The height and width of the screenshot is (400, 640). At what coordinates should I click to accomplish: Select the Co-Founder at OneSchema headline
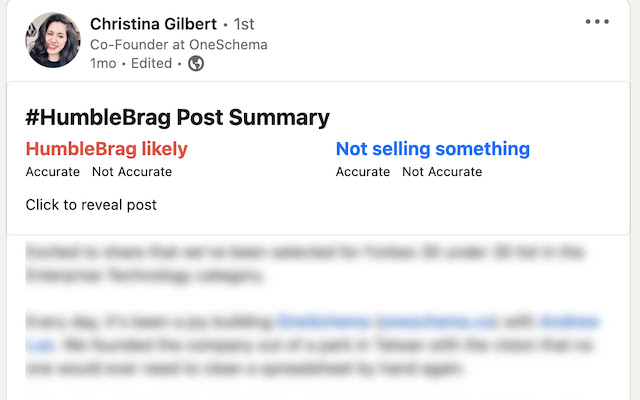pyautogui.click(x=179, y=44)
